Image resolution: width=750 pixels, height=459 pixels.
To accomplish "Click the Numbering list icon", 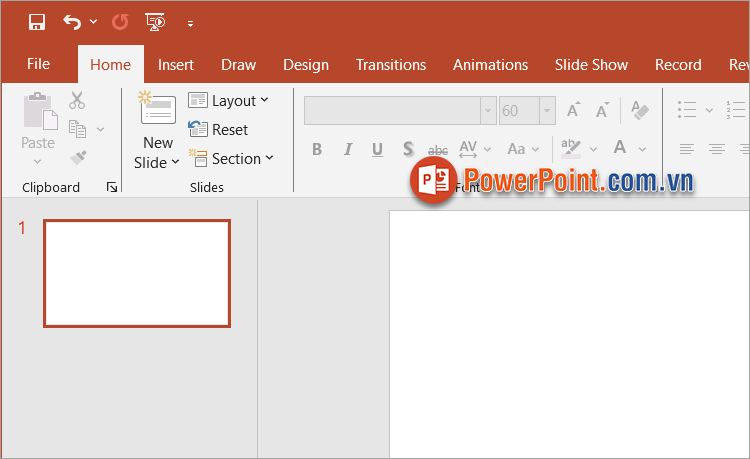I will coord(737,109).
